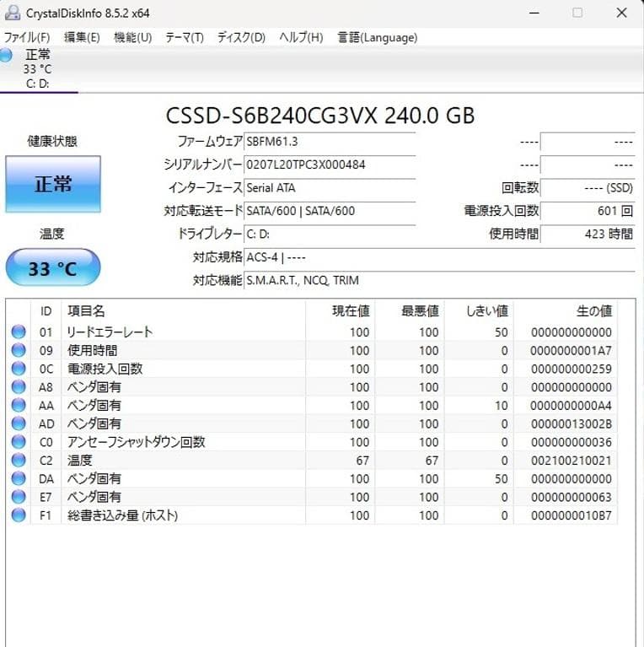Click raw value 00000013002B

tap(571, 423)
